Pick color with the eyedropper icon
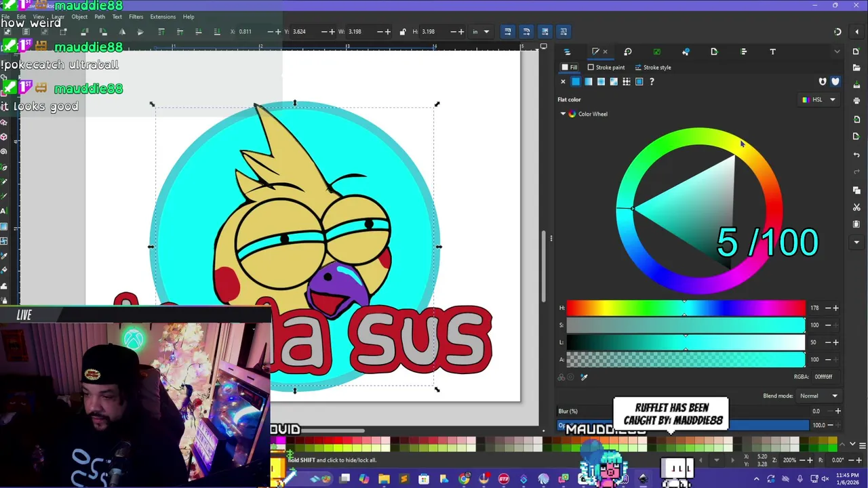 [584, 377]
